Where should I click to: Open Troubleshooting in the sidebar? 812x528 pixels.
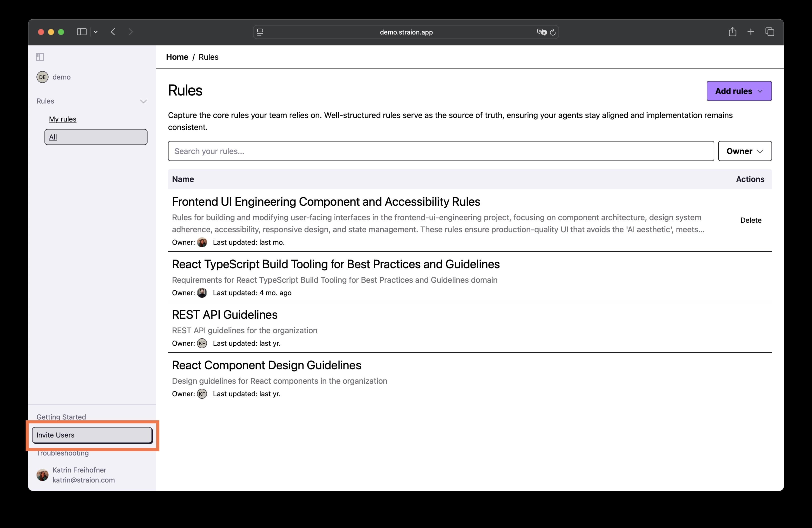(x=62, y=453)
